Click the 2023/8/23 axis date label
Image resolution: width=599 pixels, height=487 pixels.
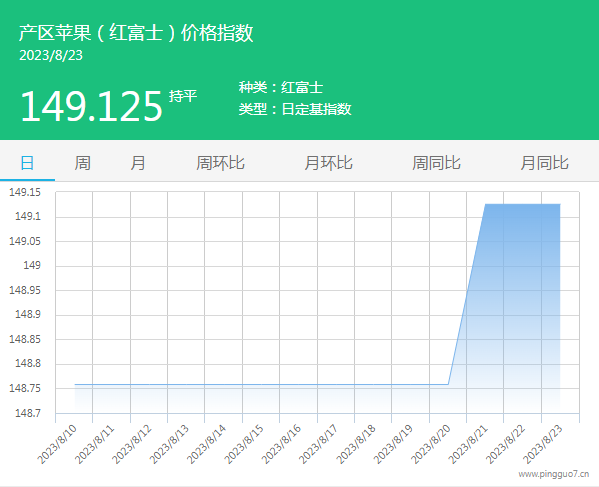tap(543, 444)
